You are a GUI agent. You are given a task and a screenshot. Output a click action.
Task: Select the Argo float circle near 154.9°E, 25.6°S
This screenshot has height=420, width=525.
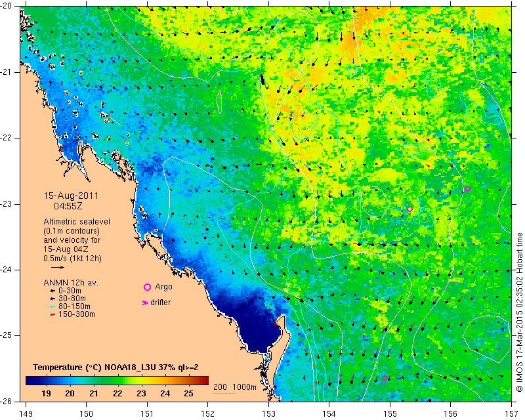click(x=385, y=379)
